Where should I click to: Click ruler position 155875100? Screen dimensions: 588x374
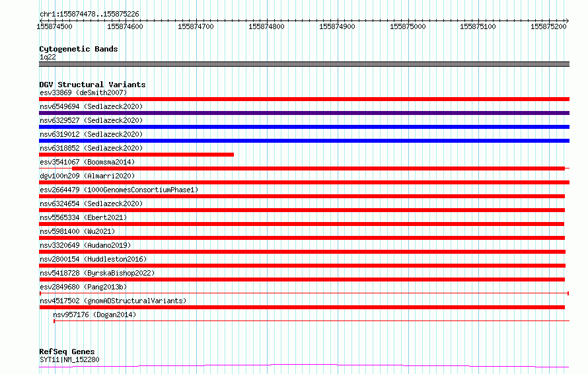click(x=478, y=26)
